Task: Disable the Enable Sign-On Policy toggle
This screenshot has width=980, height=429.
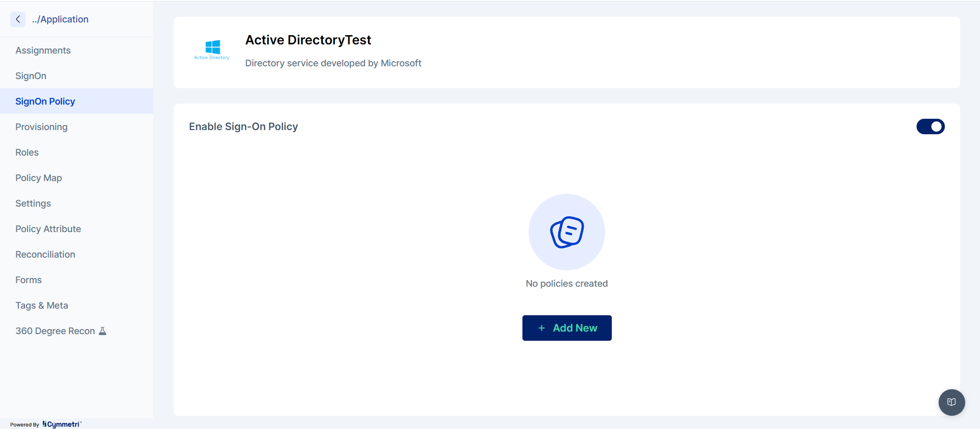Action: 930,127
